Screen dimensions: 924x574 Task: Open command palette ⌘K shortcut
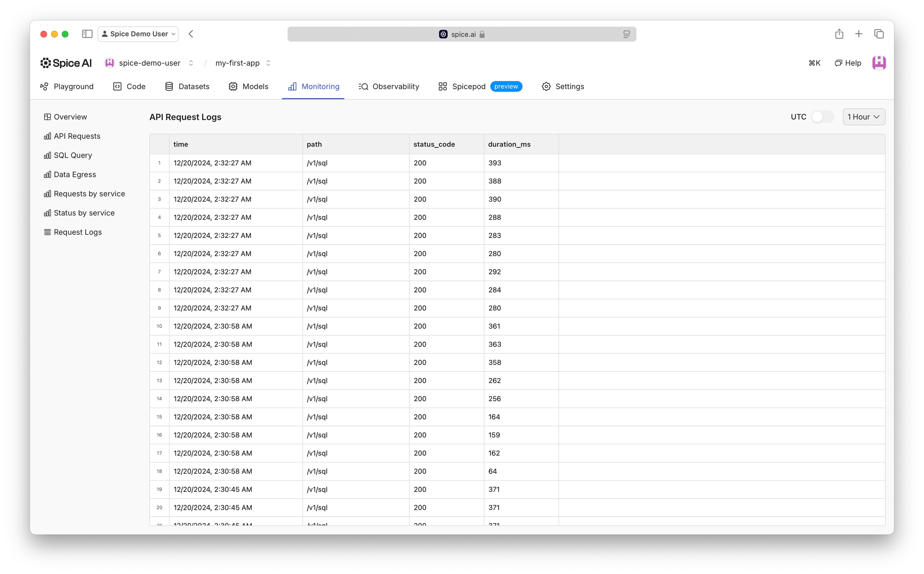pyautogui.click(x=814, y=63)
